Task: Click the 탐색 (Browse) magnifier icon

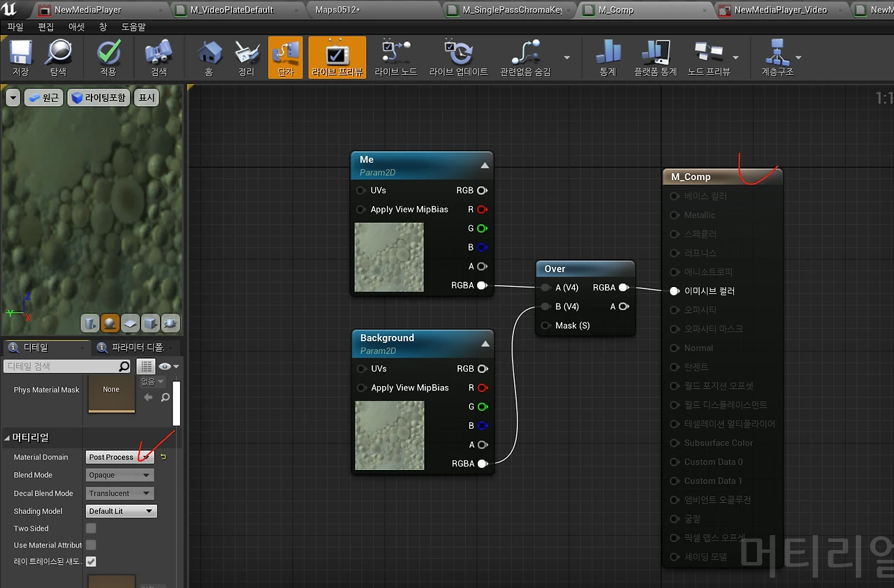Action: click(x=58, y=57)
